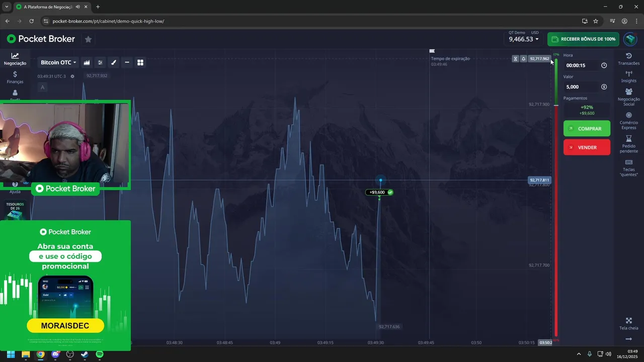The height and width of the screenshot is (362, 644).
Task: Click the green COMPRAR button
Action: 587,129
